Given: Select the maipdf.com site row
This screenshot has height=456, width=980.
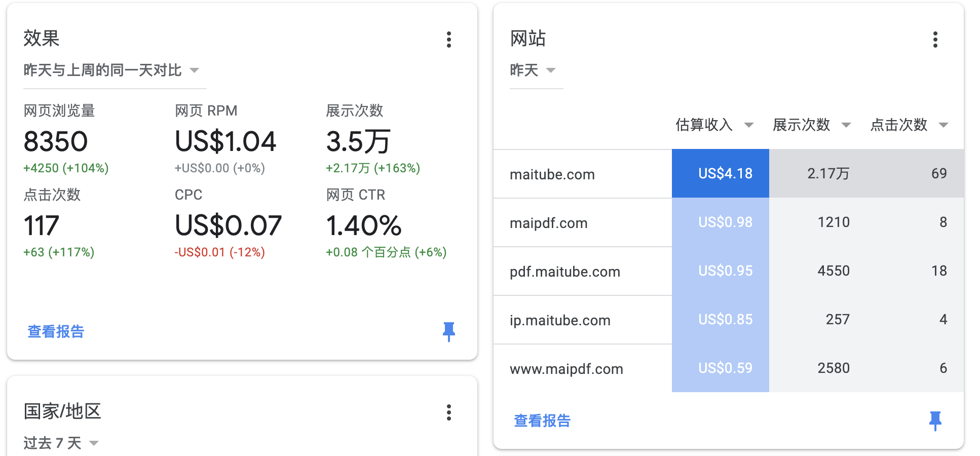Looking at the screenshot, I should point(729,222).
